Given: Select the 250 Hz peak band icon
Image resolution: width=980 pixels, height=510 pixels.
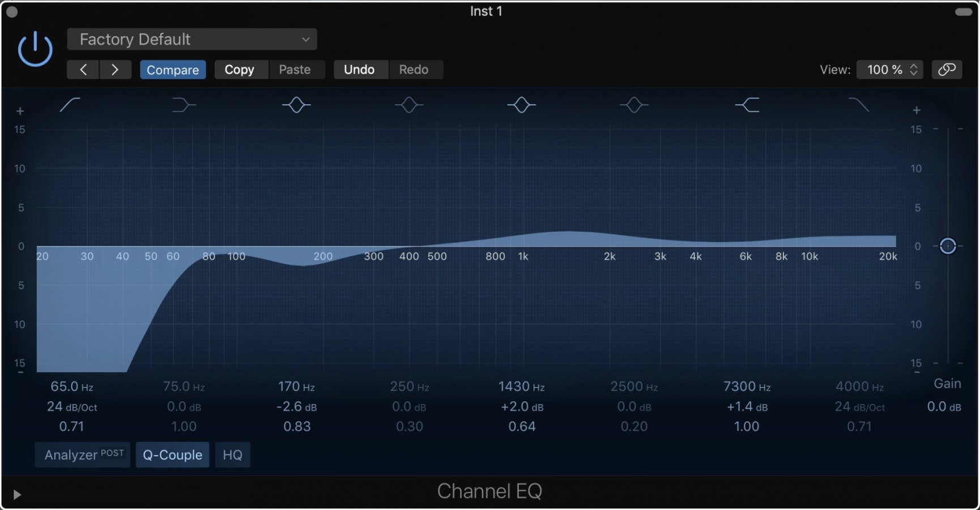Looking at the screenshot, I should click(408, 105).
